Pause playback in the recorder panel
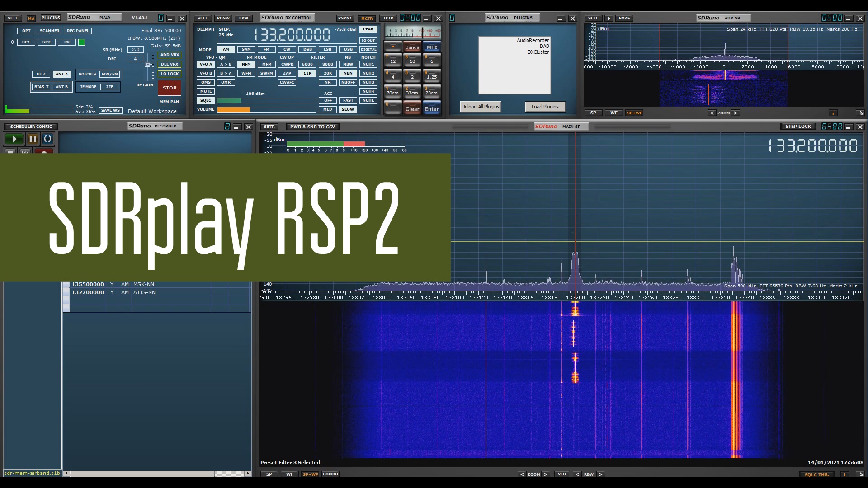Image resolution: width=868 pixels, height=488 pixels. pyautogui.click(x=33, y=139)
